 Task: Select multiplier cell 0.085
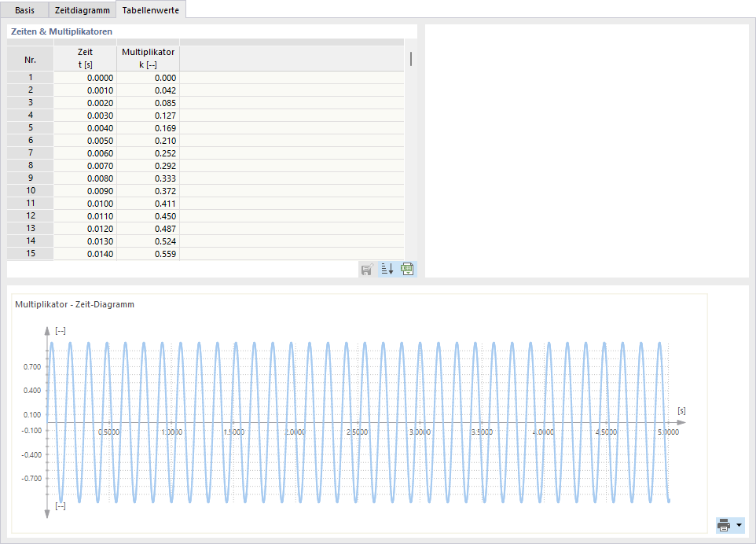click(x=148, y=103)
